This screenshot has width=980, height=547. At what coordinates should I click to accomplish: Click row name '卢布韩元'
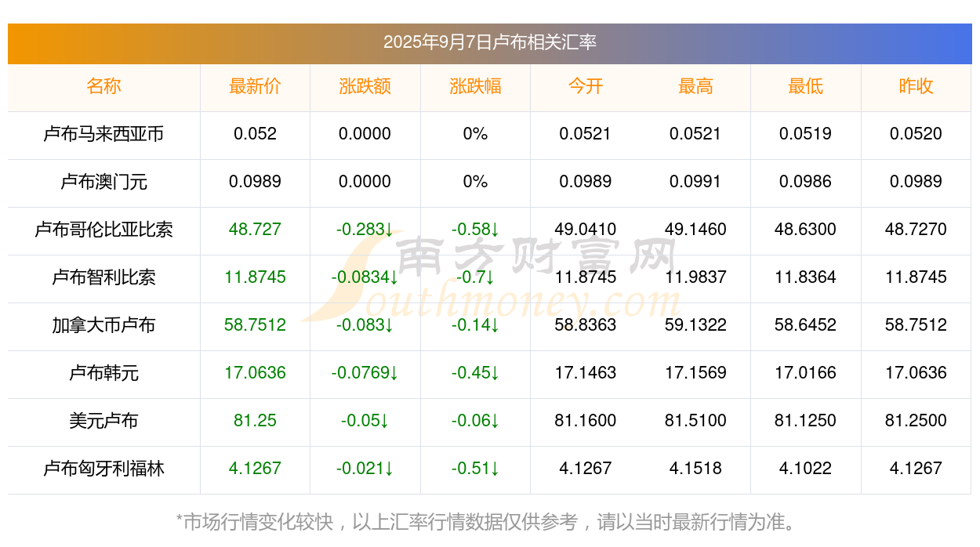pyautogui.click(x=104, y=373)
